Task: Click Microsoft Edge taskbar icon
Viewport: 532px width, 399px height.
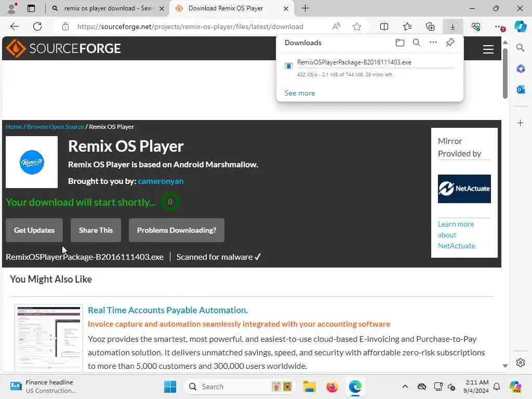Action: click(x=355, y=387)
